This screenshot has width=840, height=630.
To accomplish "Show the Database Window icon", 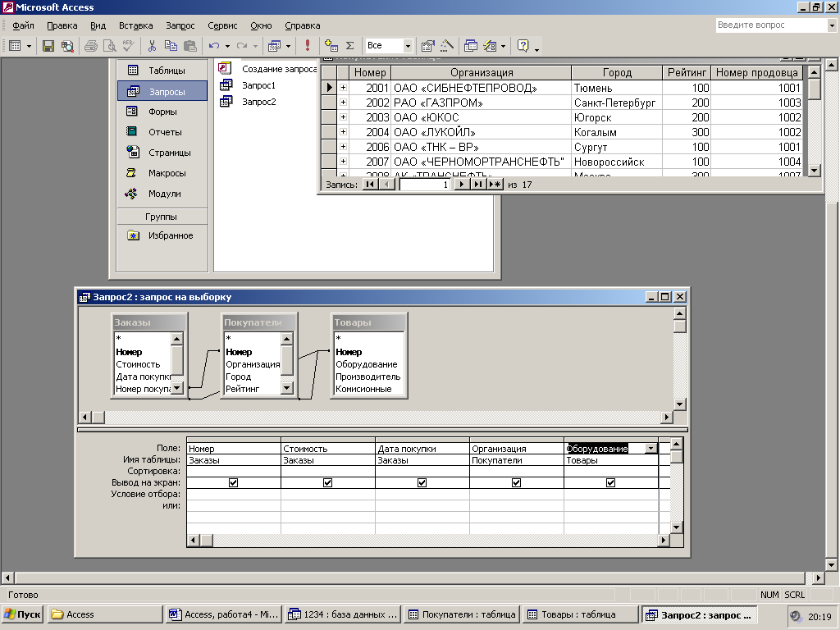I will 471,46.
